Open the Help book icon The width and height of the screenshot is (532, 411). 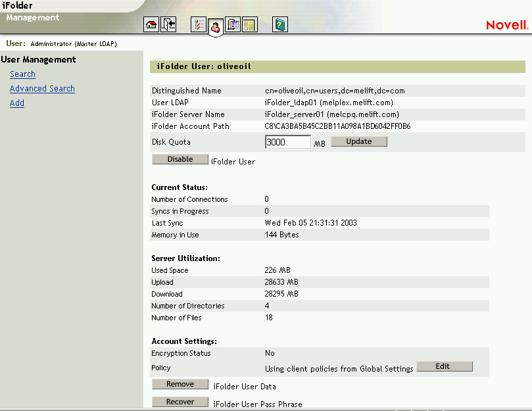click(280, 24)
